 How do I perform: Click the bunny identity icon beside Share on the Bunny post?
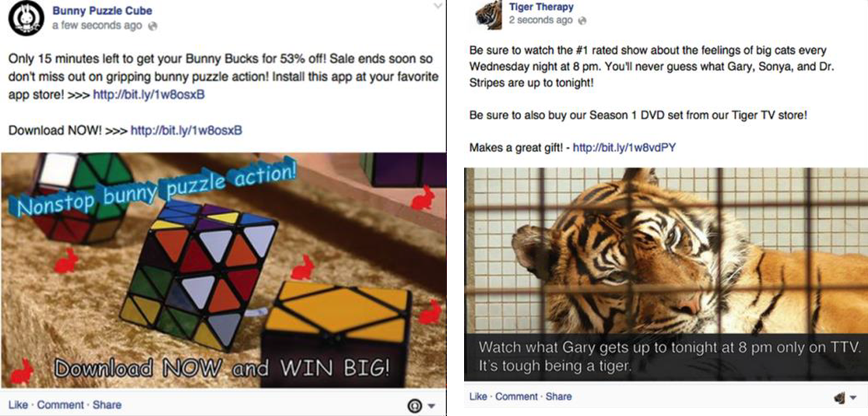pos(413,406)
